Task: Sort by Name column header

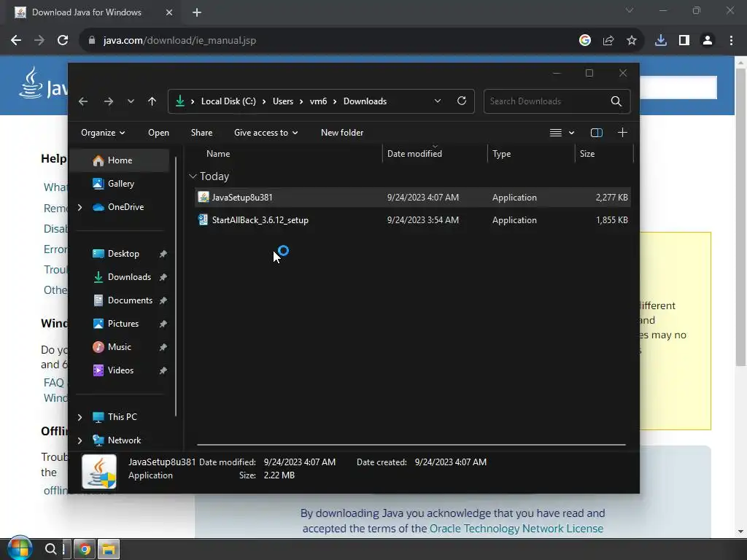Action: (x=218, y=154)
